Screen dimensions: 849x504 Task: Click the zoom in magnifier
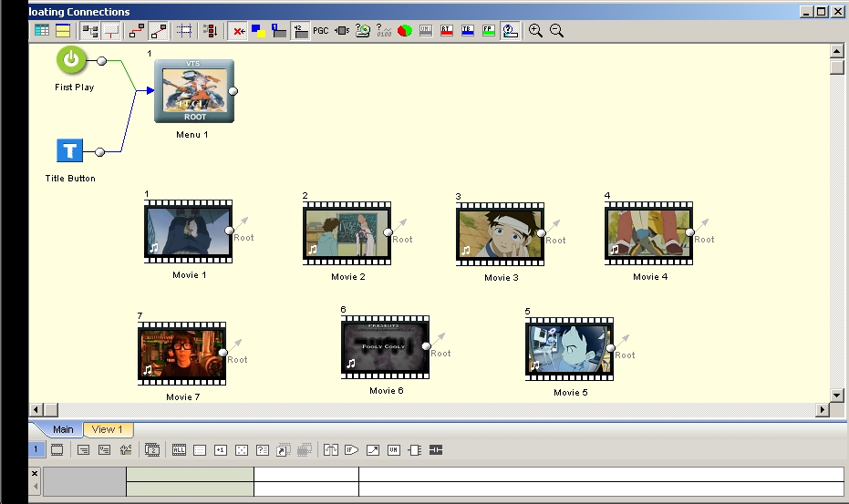click(x=535, y=31)
